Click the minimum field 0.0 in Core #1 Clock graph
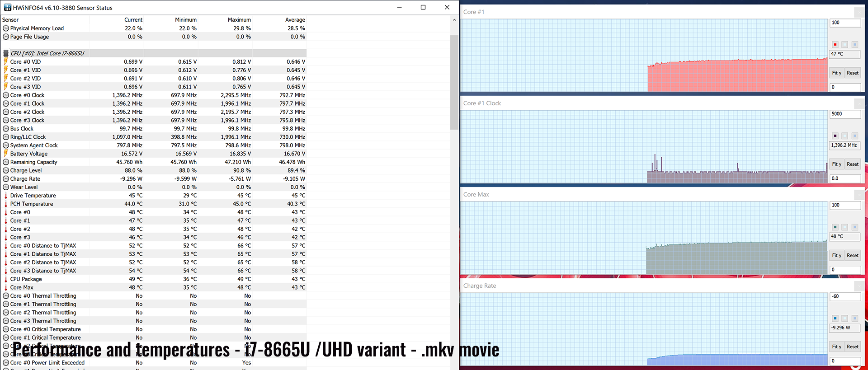Viewport: 868px width, 370px height. pyautogui.click(x=845, y=178)
